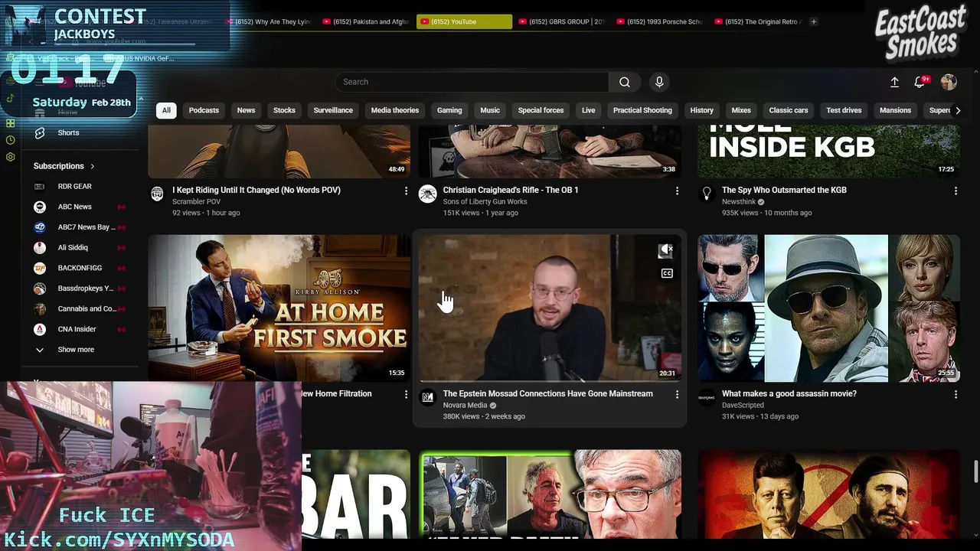Play the 'Inside KGB' video thumbnail
This screenshot has height=551, width=980.
828,152
